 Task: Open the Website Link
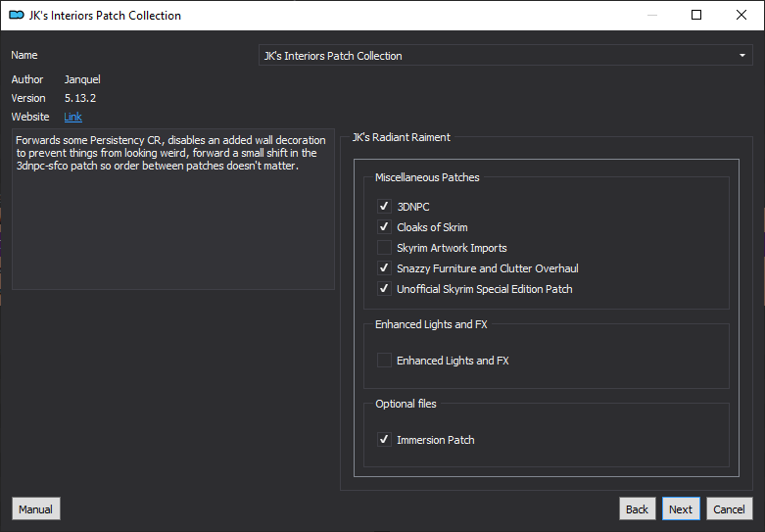pyautogui.click(x=72, y=117)
